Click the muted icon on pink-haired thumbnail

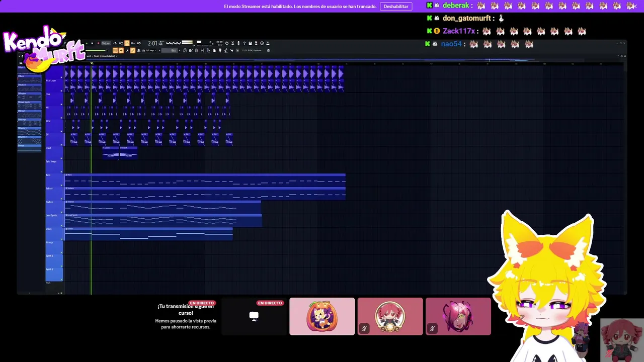432,328
